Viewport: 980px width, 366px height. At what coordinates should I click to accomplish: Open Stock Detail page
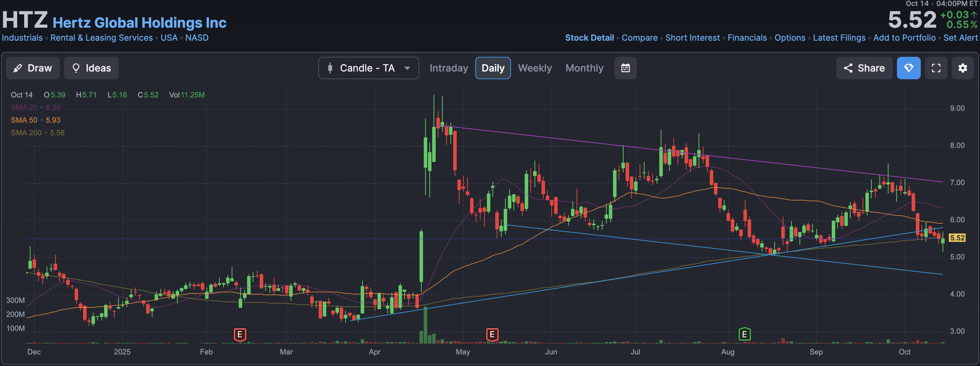point(589,38)
